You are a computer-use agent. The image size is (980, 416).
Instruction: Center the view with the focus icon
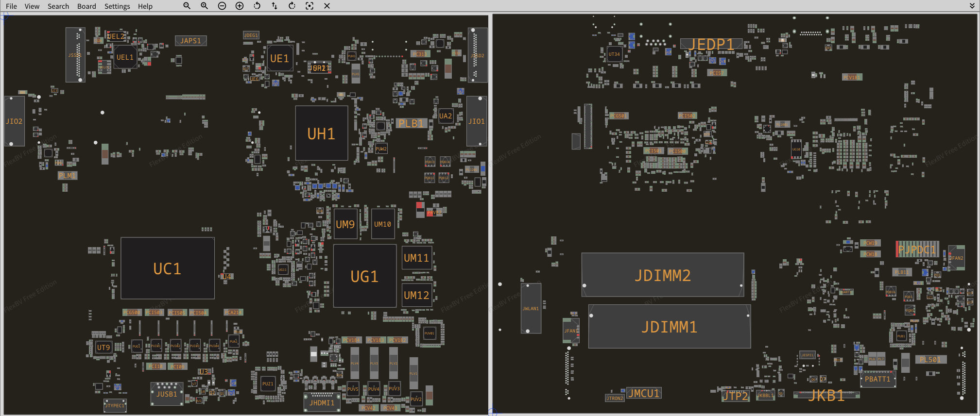(x=309, y=6)
